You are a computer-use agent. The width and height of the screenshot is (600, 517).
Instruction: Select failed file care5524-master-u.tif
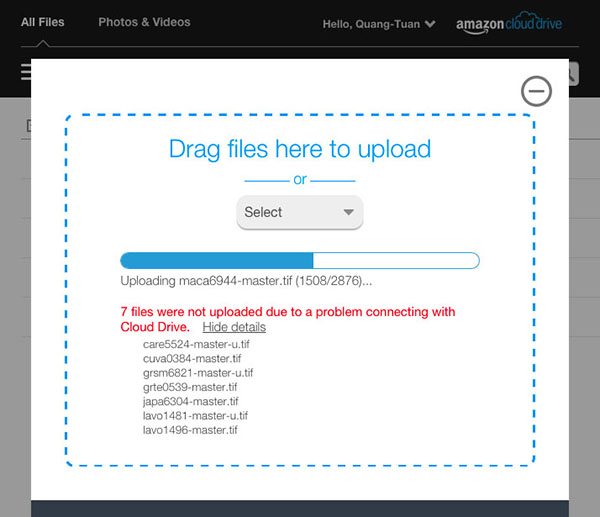coord(196,344)
